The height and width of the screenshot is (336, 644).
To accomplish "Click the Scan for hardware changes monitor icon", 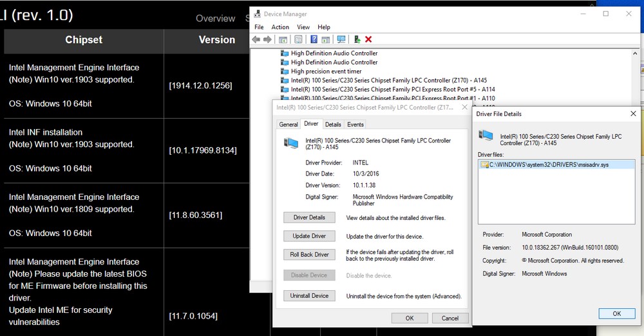I will click(x=341, y=39).
